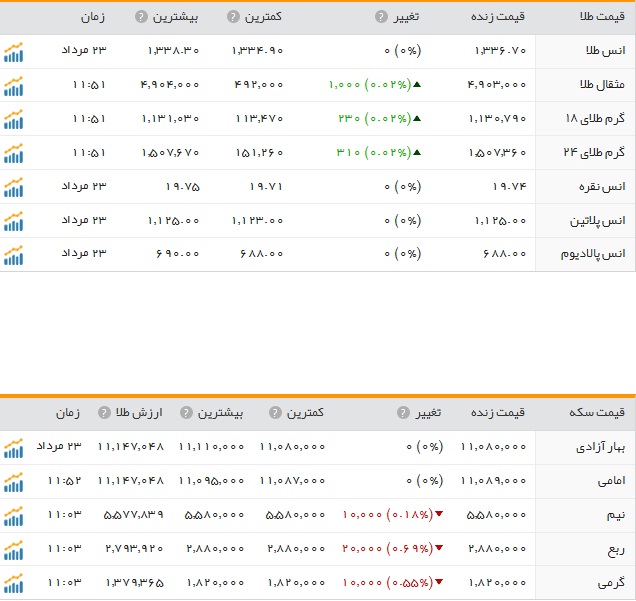Click the بهار آزادی coin label
Viewport: 636px width, 601px height.
pos(600,447)
